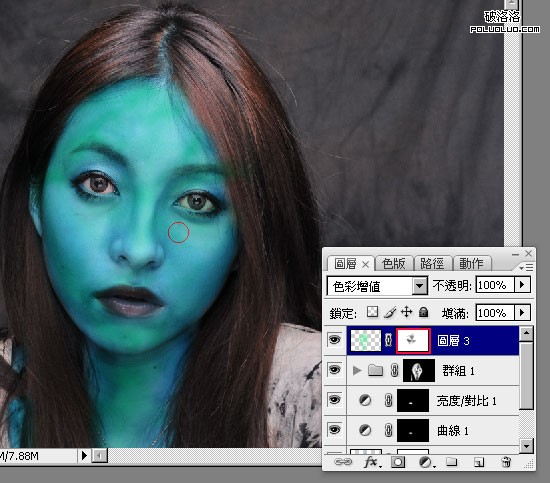This screenshot has height=483, width=550.
Task: Select the 圖層 3 layer thumbnail
Action: point(366,340)
